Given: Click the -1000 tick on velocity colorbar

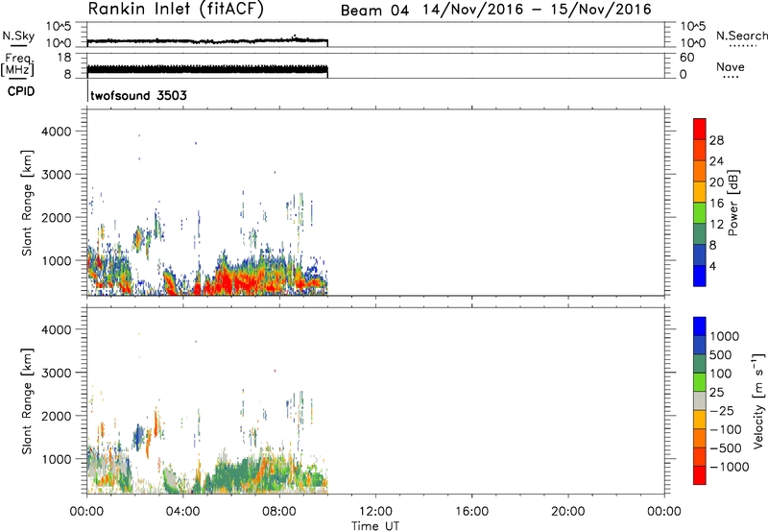Looking at the screenshot, I should click(x=730, y=467).
